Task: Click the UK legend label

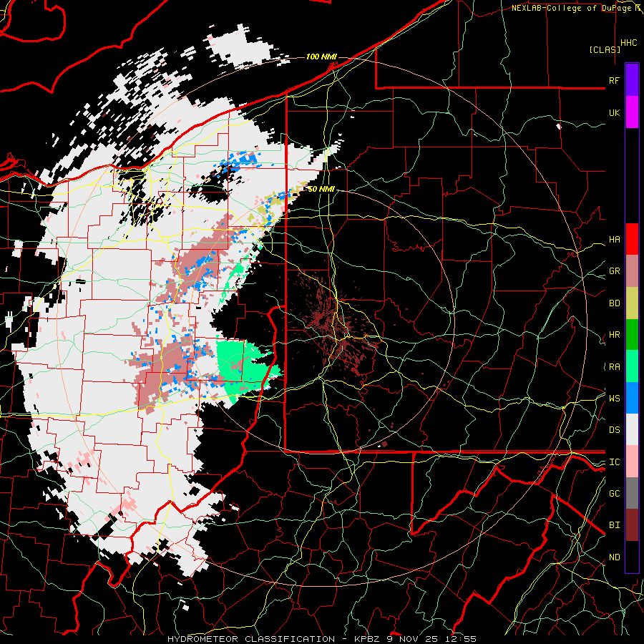Action: tap(614, 112)
